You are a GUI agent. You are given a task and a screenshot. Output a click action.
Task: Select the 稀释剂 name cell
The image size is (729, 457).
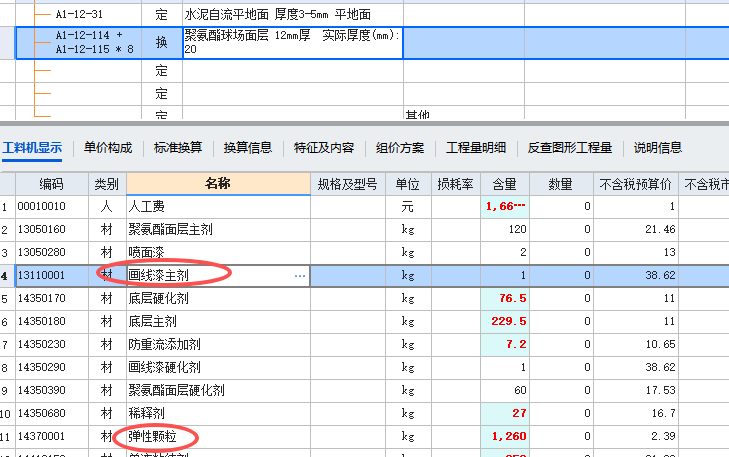pyautogui.click(x=218, y=413)
